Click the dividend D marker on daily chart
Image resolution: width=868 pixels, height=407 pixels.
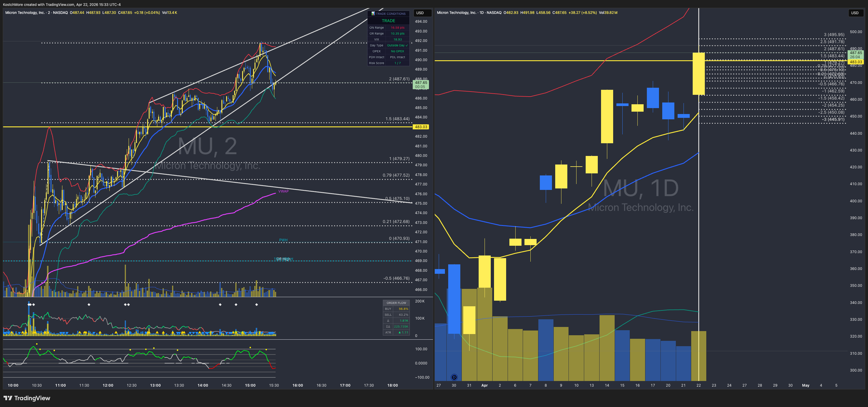coord(454,377)
